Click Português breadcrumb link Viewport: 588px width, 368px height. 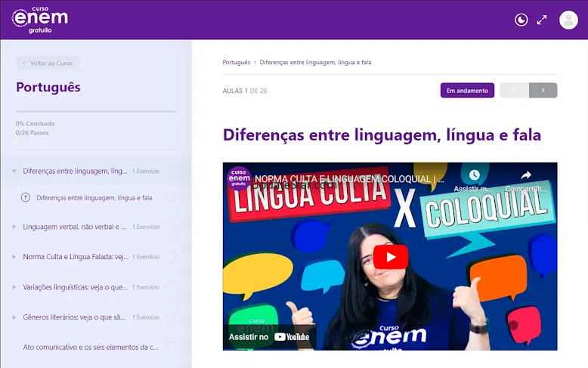pos(237,62)
